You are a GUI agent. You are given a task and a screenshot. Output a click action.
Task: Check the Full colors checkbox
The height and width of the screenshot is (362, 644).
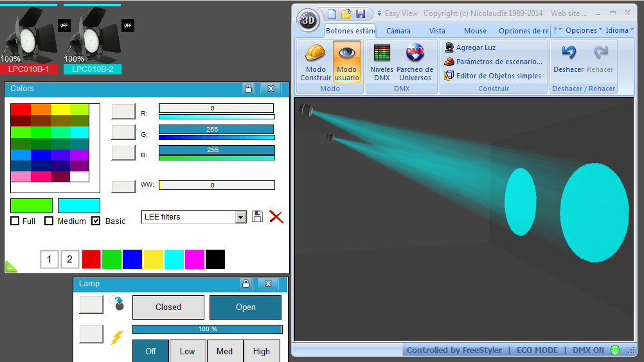click(x=15, y=221)
